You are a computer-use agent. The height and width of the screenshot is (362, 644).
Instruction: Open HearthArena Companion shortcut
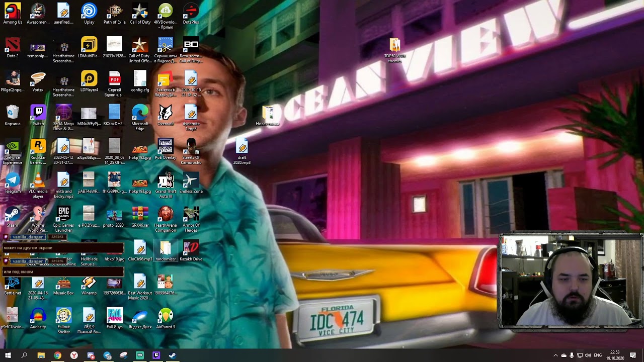(166, 219)
